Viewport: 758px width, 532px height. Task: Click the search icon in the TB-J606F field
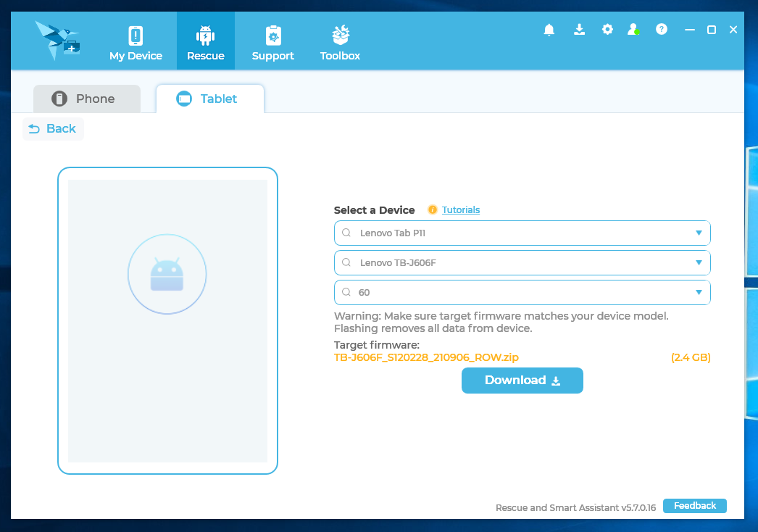(346, 262)
